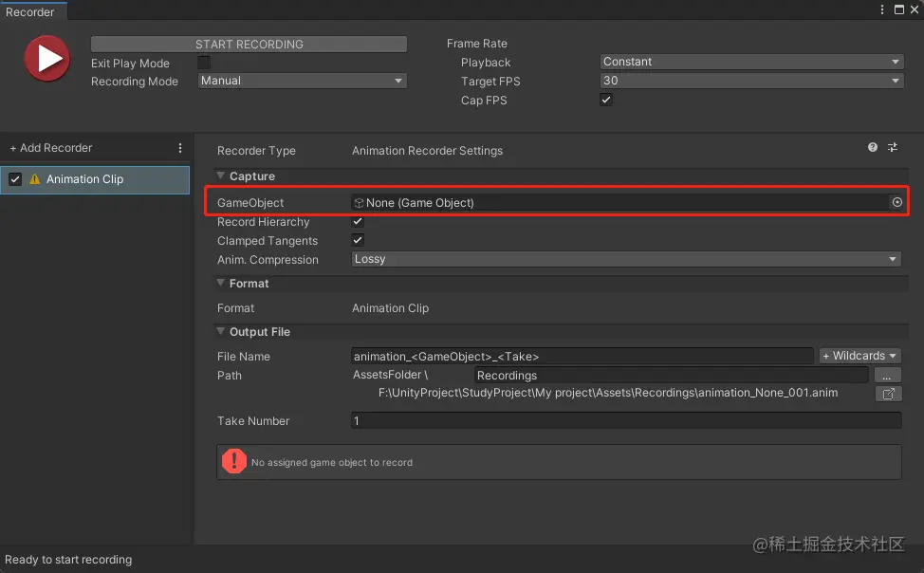This screenshot has width=924, height=573.
Task: Uncheck the Clamped Tangents checkbox
Action: pos(358,240)
